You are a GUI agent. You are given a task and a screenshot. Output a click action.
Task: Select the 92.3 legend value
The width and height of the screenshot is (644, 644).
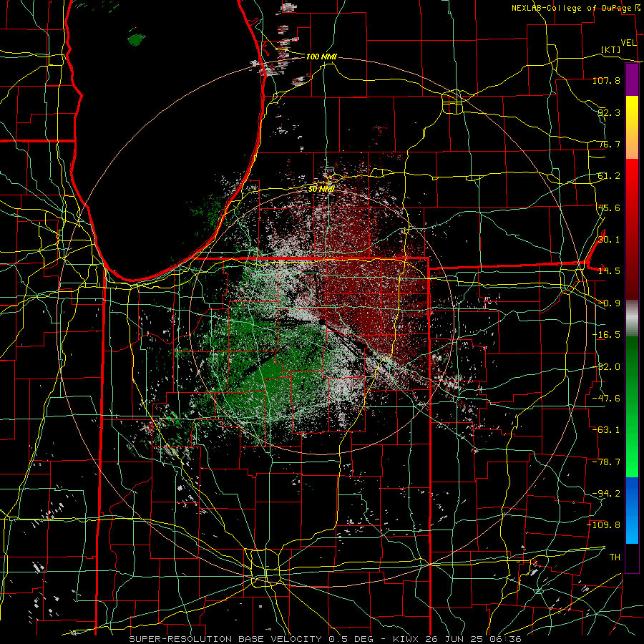[x=609, y=112]
